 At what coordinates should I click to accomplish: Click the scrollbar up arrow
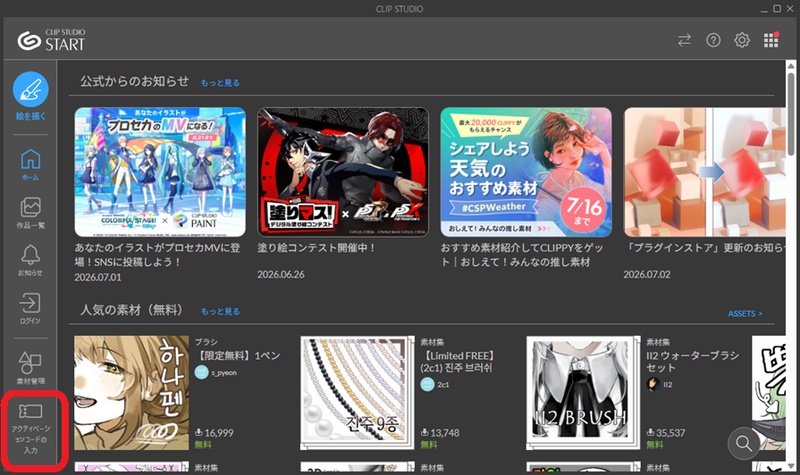[791, 66]
